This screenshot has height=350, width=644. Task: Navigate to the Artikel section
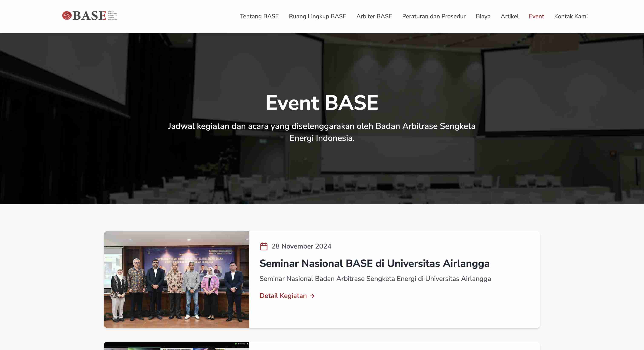click(x=509, y=16)
